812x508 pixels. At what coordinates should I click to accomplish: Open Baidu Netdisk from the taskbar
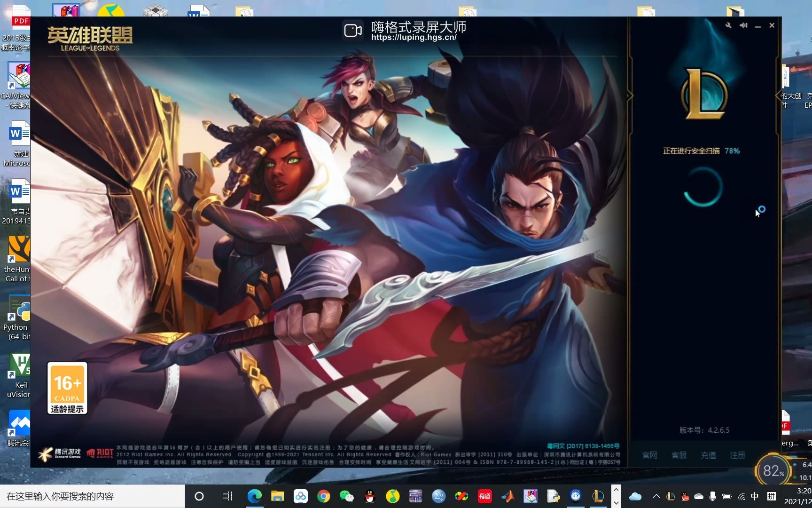[300, 496]
